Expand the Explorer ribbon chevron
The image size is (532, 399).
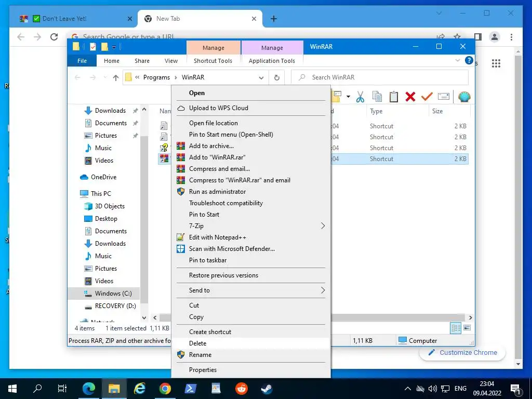(x=457, y=60)
